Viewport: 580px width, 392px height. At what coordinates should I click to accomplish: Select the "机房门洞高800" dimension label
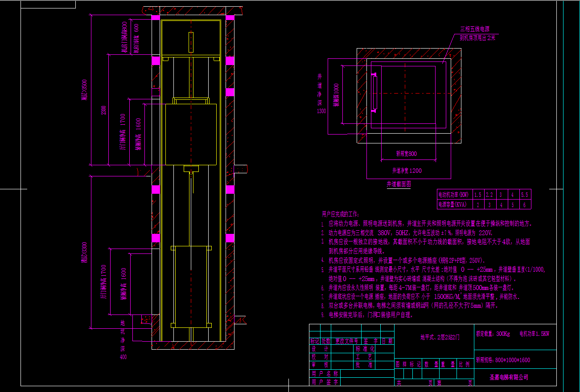pyautogui.click(x=124, y=37)
